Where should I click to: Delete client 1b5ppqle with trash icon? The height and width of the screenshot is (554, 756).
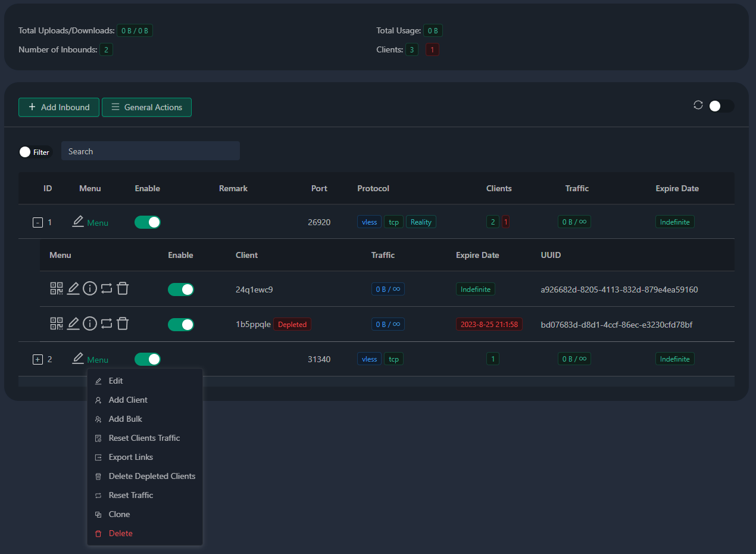[123, 324]
